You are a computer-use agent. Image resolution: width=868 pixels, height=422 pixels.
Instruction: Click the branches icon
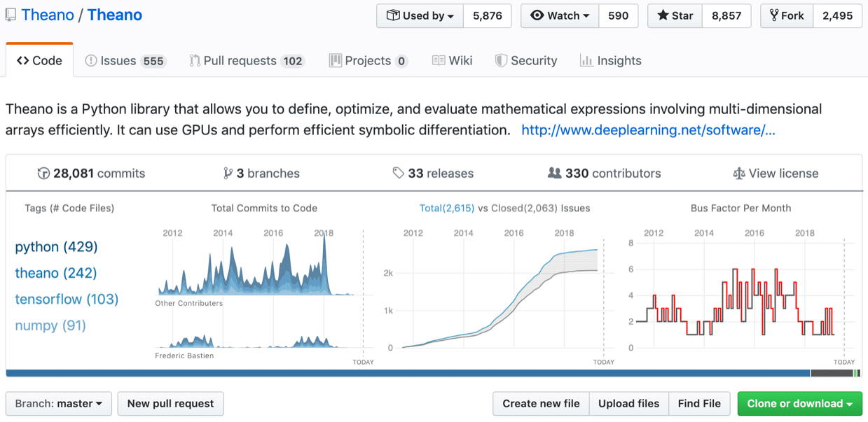(x=228, y=174)
